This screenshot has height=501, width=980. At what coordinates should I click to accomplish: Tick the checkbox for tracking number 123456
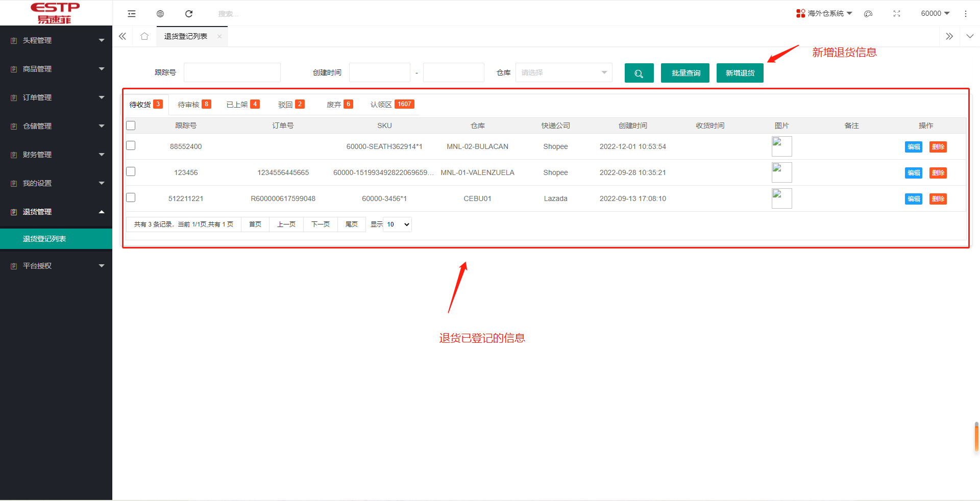[x=131, y=172]
